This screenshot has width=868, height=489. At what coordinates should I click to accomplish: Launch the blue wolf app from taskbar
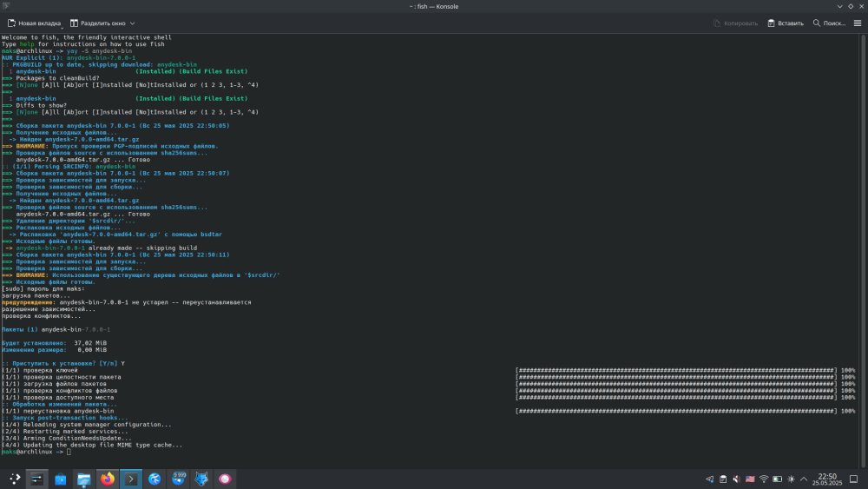(x=201, y=479)
